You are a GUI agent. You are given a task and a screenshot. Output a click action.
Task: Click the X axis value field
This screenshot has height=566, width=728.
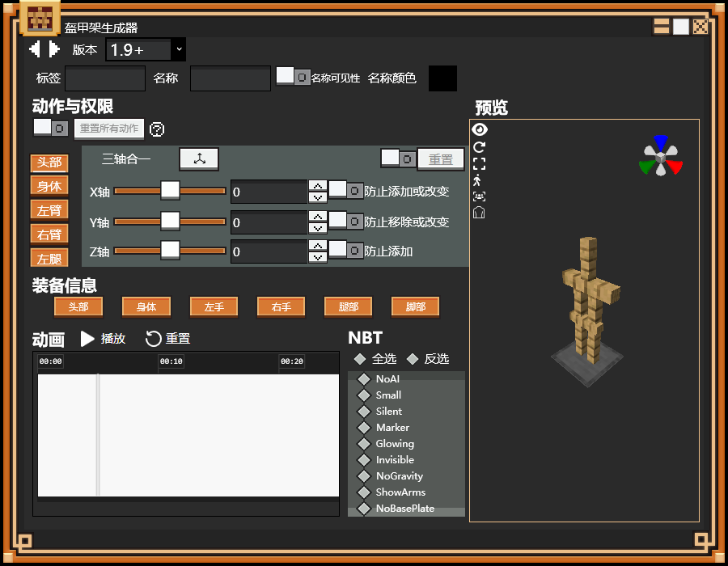point(269,192)
